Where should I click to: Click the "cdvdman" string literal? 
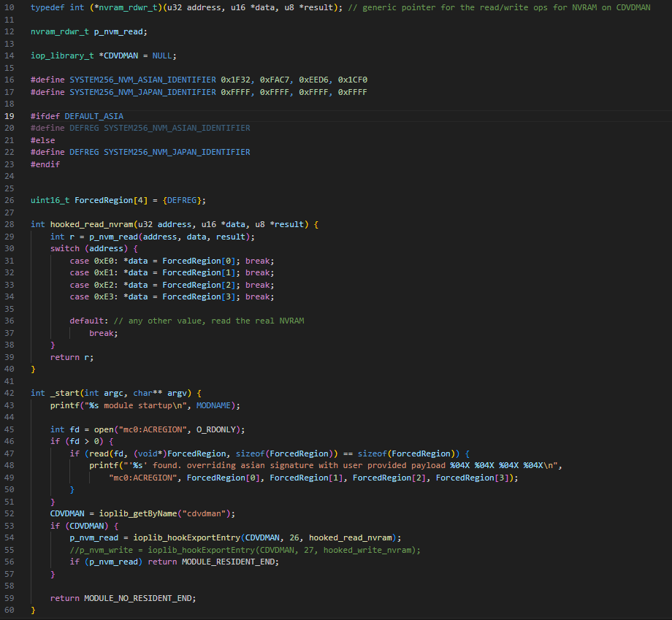(x=204, y=513)
